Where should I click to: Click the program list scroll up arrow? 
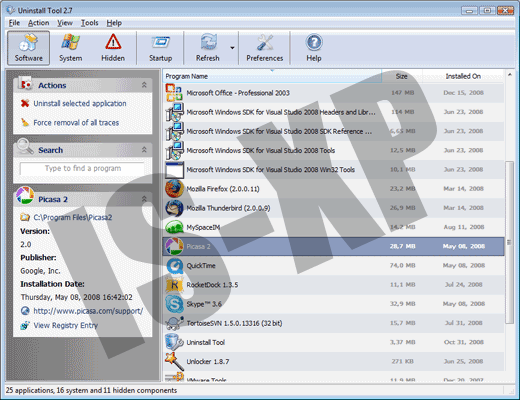pyautogui.click(x=509, y=75)
